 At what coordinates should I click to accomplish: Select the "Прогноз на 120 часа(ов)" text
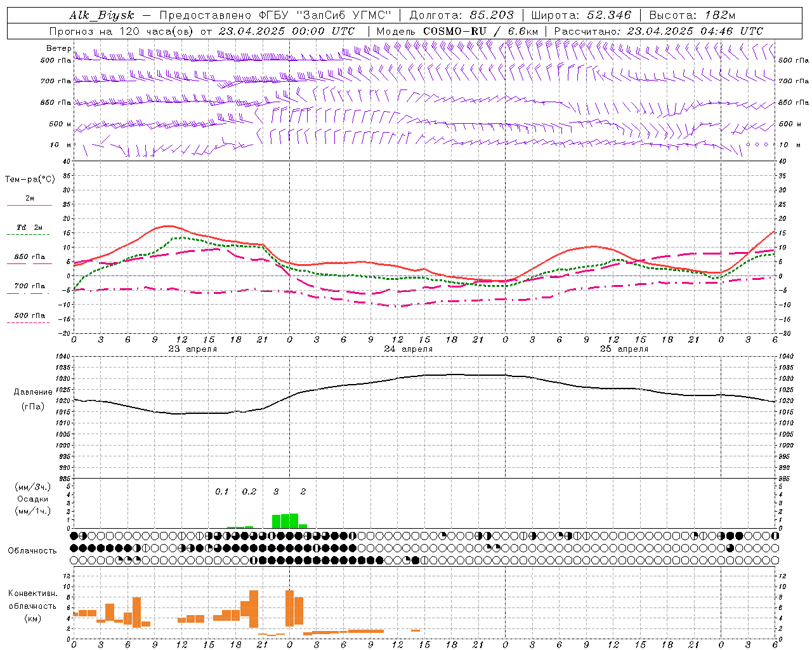[x=122, y=31]
